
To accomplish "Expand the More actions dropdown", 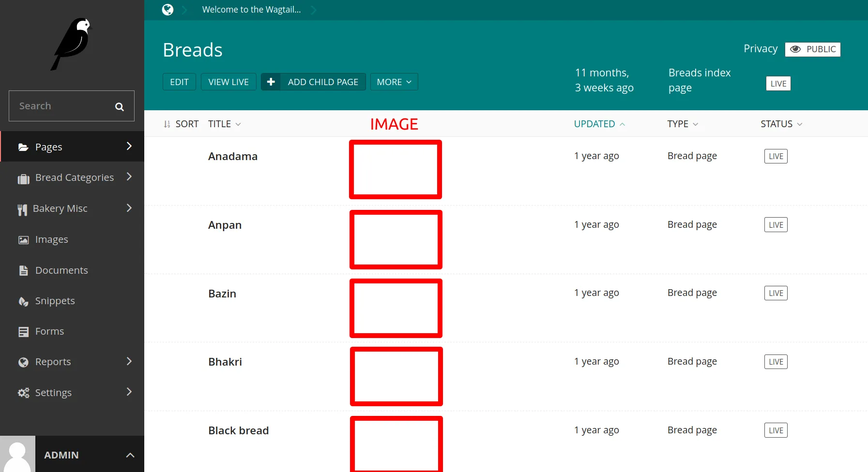I will (x=394, y=82).
